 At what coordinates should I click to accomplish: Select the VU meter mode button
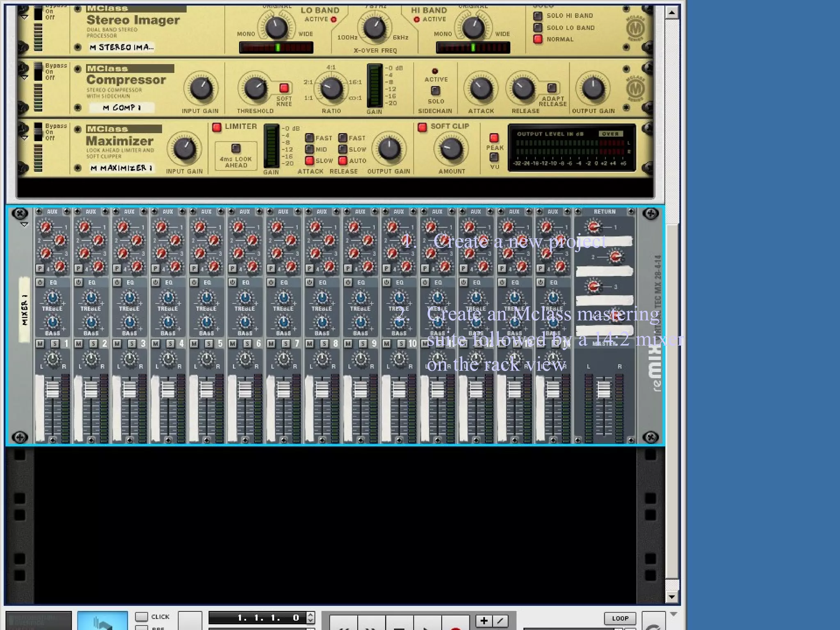[494, 157]
